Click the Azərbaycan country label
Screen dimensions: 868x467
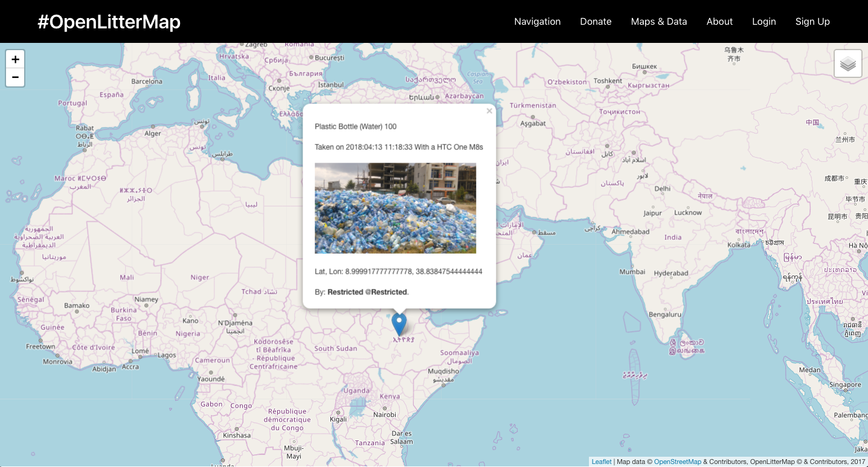(465, 96)
